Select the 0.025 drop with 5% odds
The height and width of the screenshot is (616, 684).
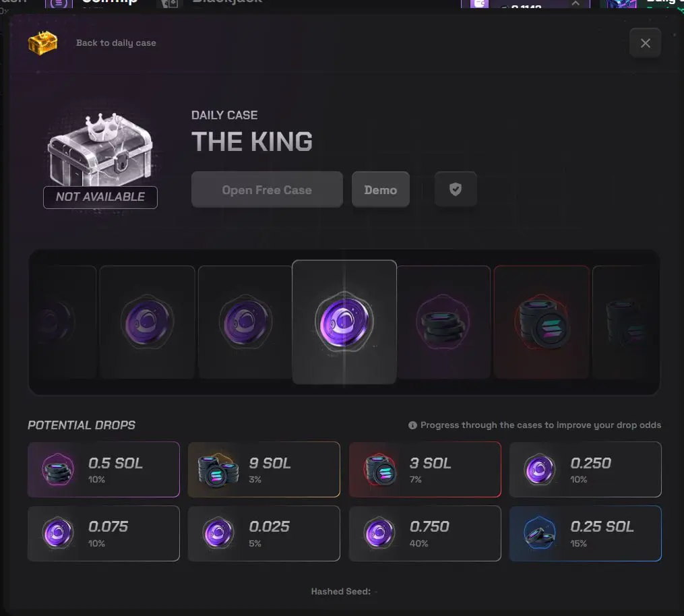coord(264,534)
